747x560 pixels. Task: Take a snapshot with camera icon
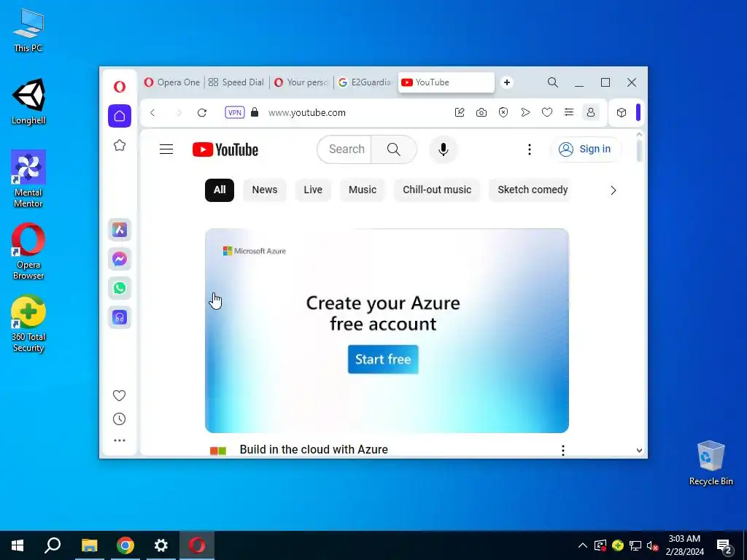481,112
